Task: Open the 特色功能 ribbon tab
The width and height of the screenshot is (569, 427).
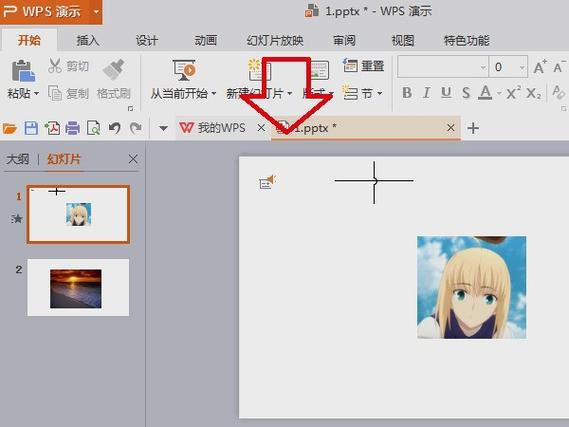Action: click(x=467, y=40)
